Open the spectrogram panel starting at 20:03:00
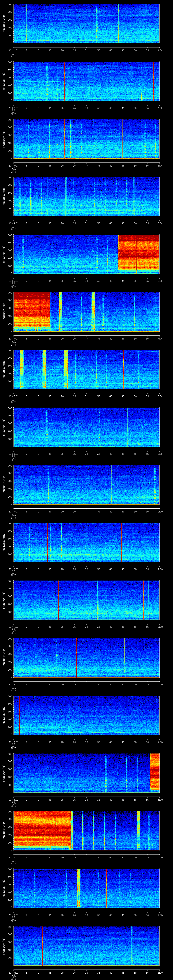Image resolution: width=173 pixels, height=980 pixels. tap(87, 139)
